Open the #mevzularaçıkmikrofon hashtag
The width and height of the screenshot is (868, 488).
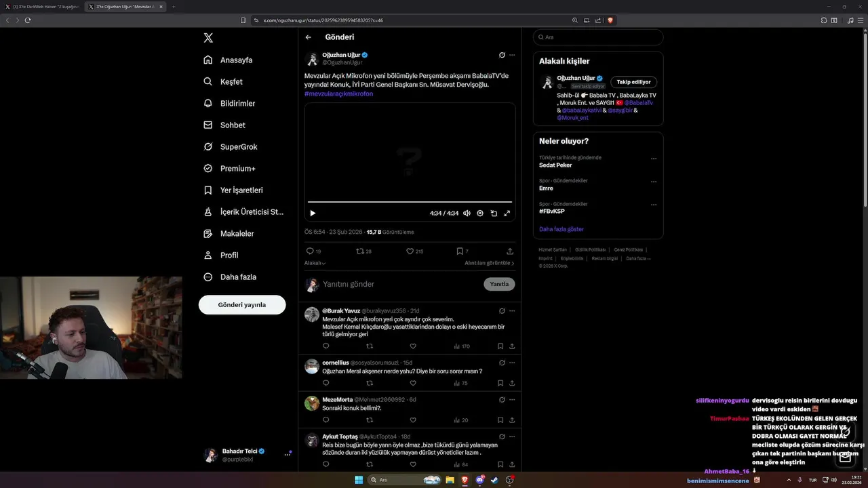338,94
